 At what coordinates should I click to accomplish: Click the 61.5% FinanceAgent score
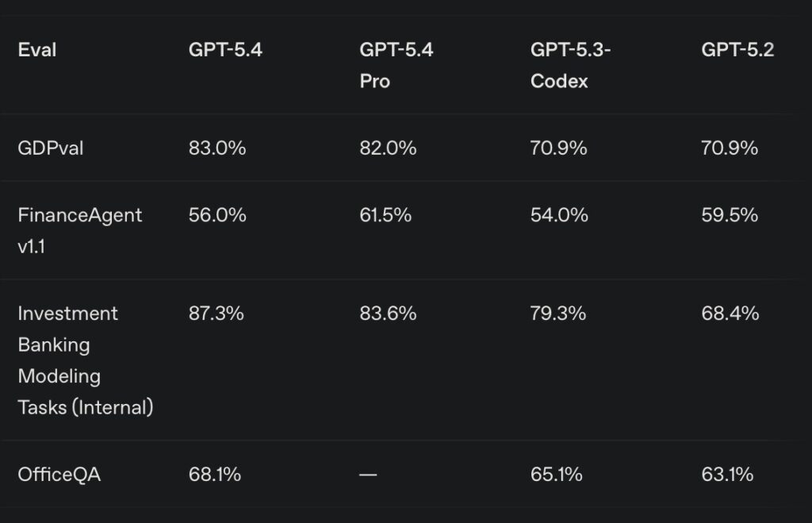pyautogui.click(x=385, y=214)
